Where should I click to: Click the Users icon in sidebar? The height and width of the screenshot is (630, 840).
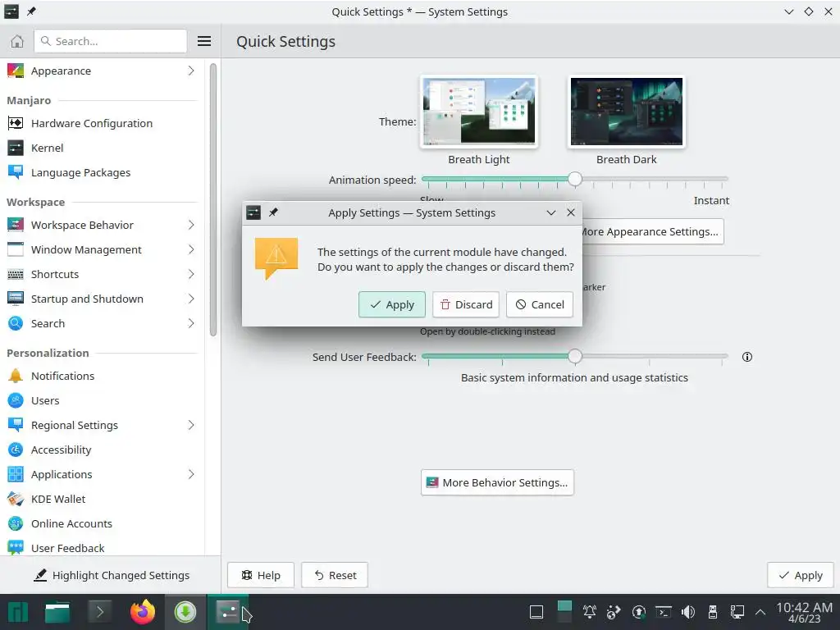[x=16, y=400]
